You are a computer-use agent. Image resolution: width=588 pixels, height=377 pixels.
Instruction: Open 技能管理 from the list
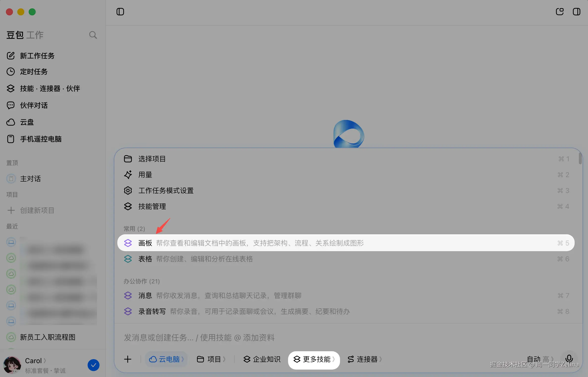(x=346, y=206)
